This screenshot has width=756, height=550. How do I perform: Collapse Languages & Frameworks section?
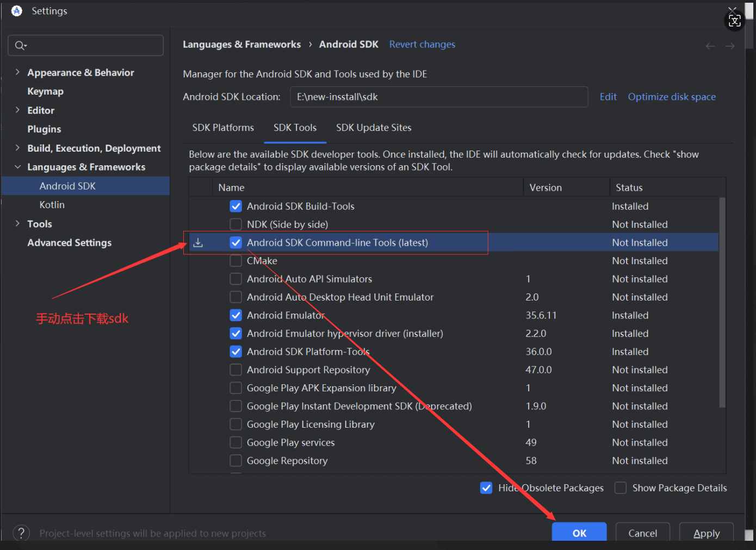pyautogui.click(x=17, y=167)
